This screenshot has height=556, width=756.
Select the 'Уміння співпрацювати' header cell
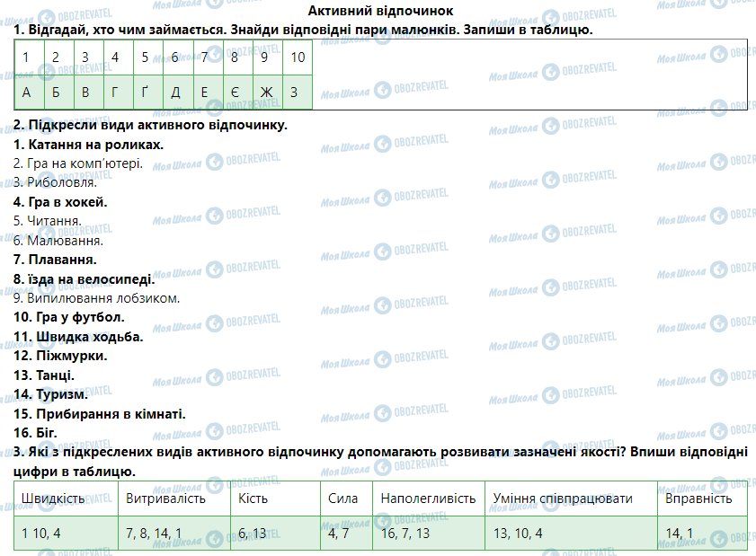point(563,499)
